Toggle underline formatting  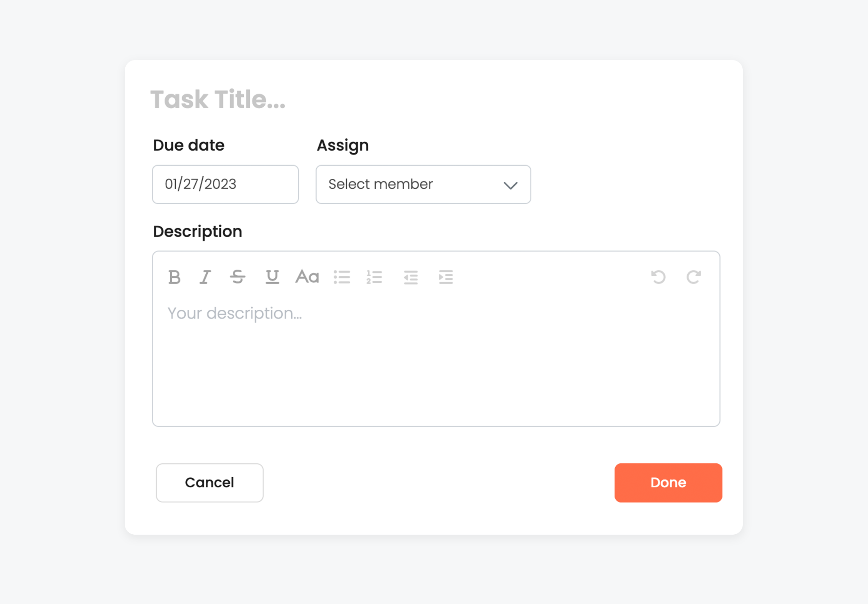click(272, 276)
